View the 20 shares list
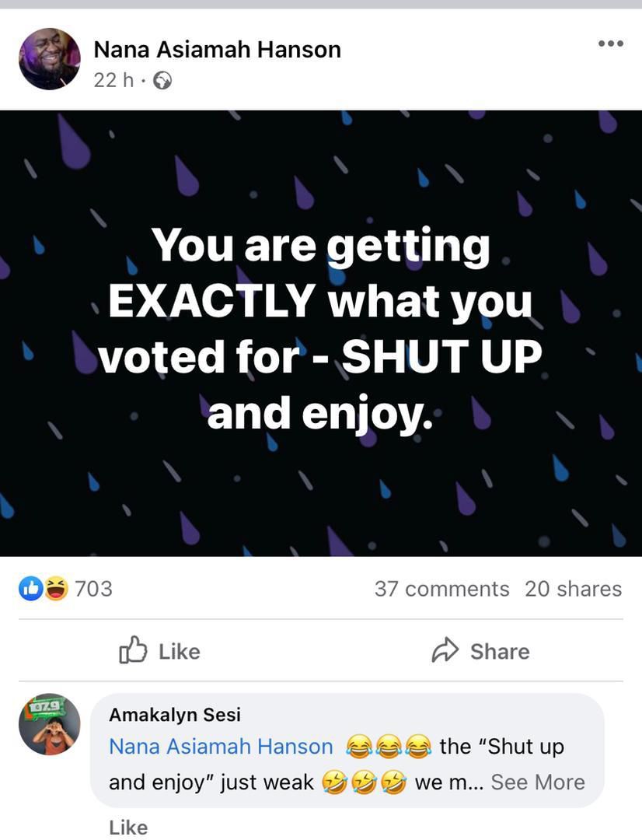 pos(573,589)
